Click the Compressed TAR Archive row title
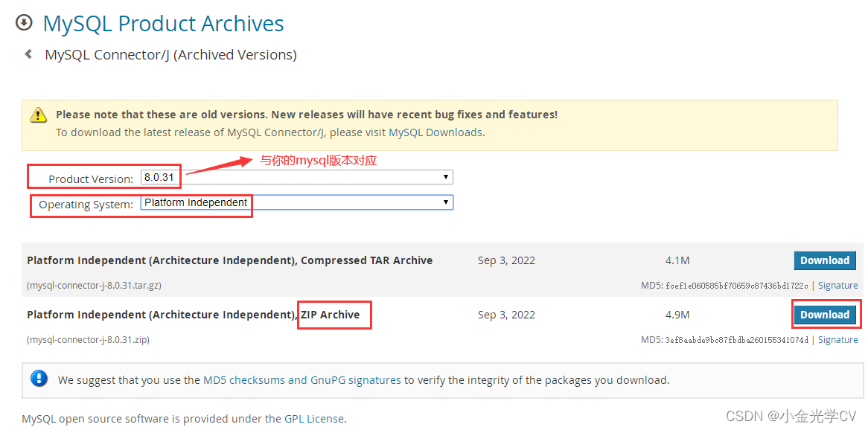The height and width of the screenshot is (430, 868). click(x=230, y=260)
